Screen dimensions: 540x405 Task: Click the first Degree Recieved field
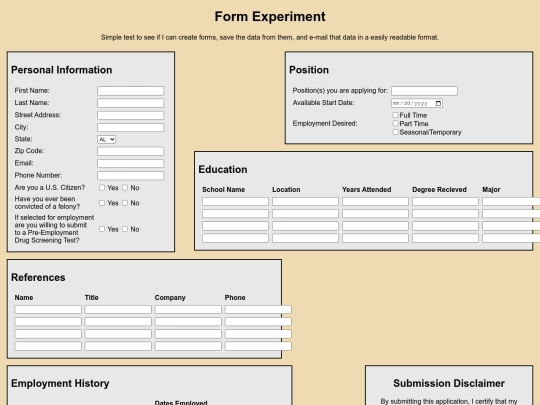[445, 201]
